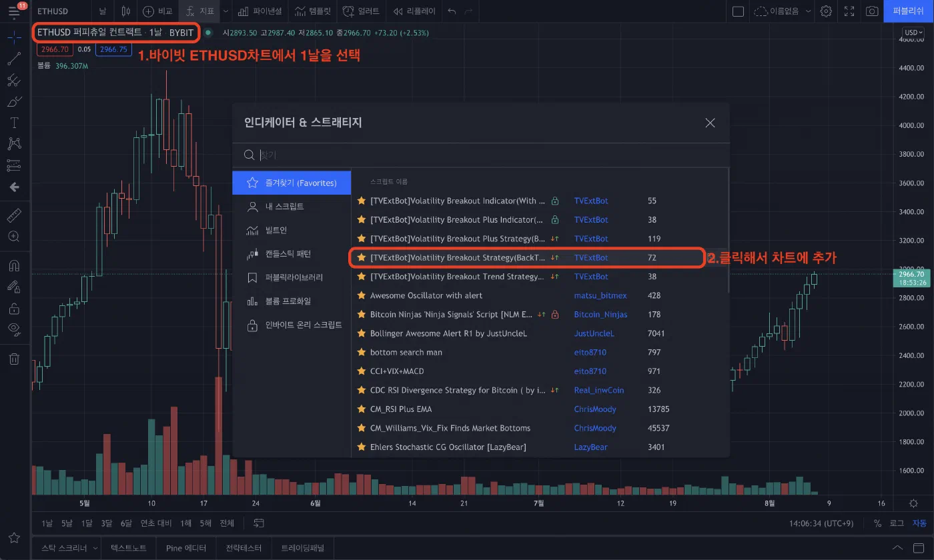The height and width of the screenshot is (560, 934).
Task: Open the chart scale settings gear icon
Action: (x=913, y=503)
